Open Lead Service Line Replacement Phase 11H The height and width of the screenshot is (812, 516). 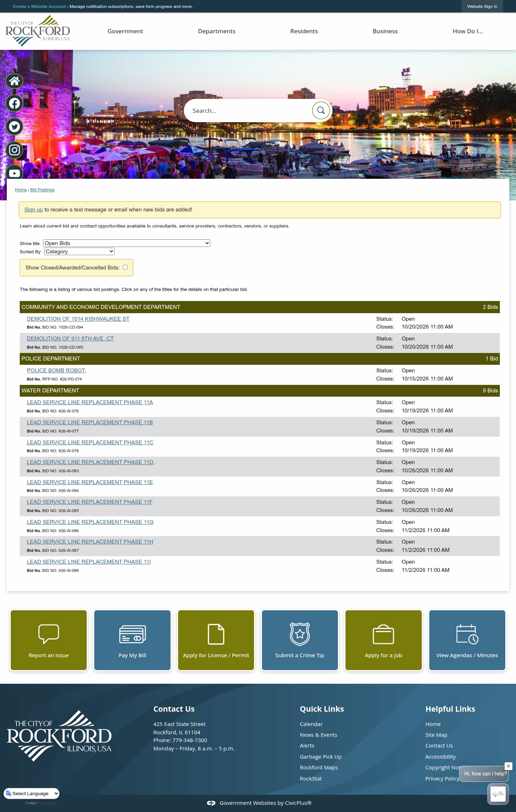pyautogui.click(x=90, y=541)
